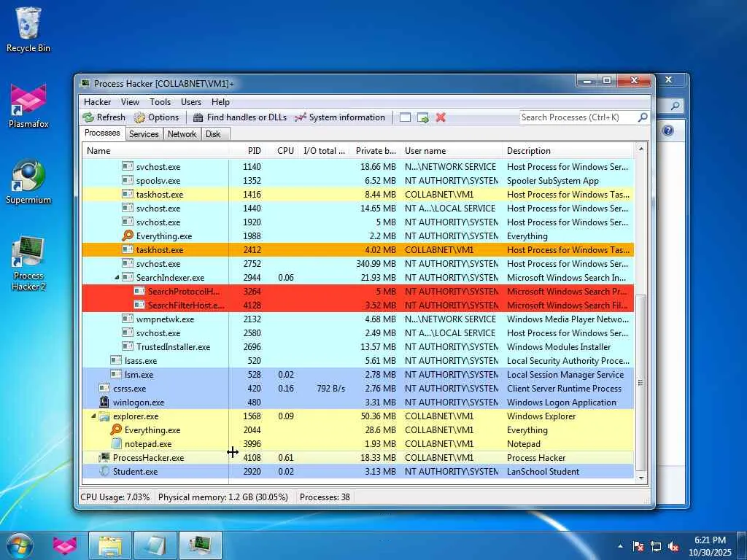Click the Plasmafox taskbar icon
Viewport: 747px width, 560px height.
coord(65,545)
